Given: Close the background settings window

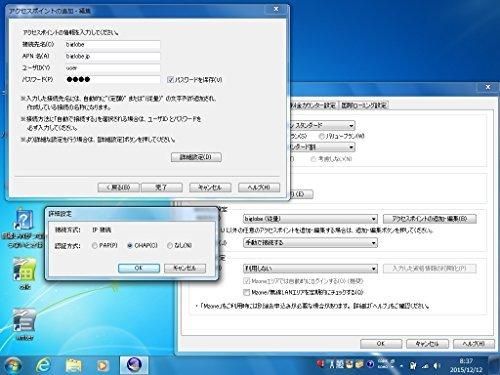Looking at the screenshot, I should pos(488,87).
